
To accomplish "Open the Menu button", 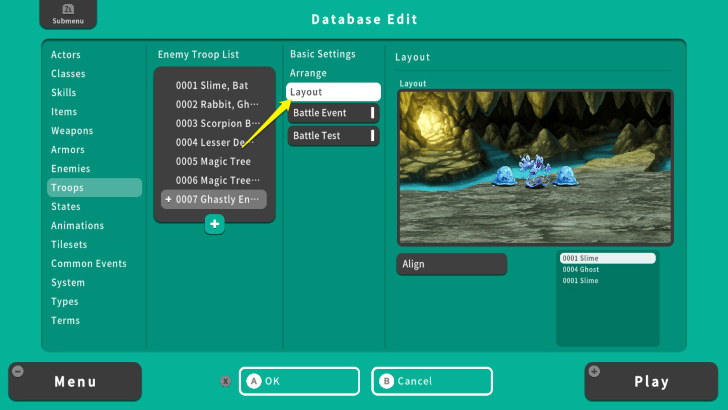I will (75, 381).
